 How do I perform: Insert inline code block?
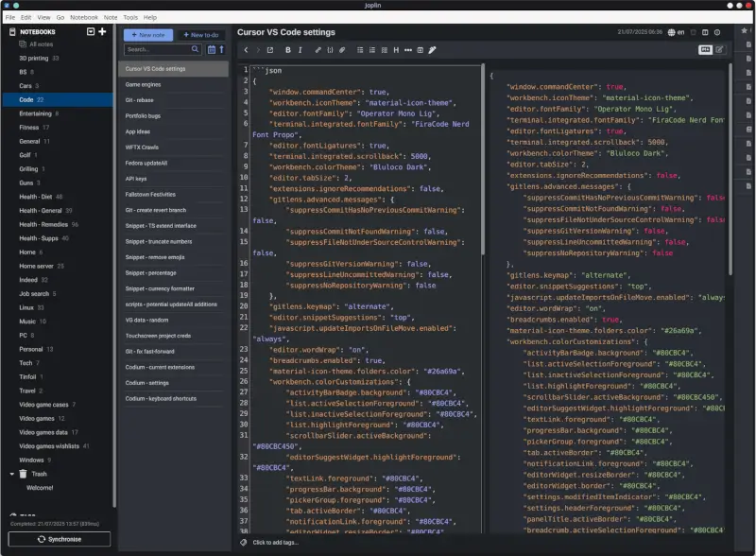click(330, 50)
